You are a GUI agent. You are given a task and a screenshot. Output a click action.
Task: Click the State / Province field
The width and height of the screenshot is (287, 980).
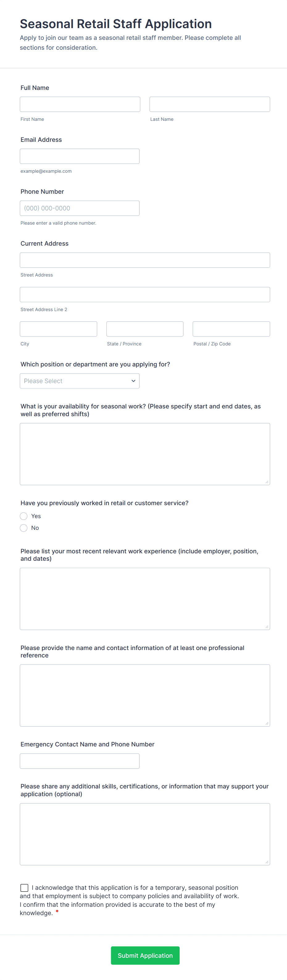pos(145,329)
